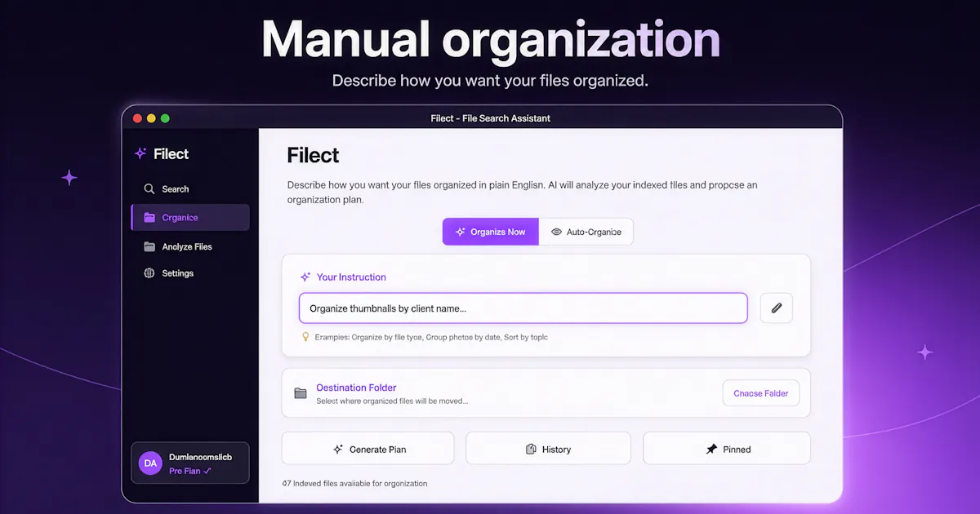The image size is (980, 514).
Task: Click the folder icon beside Analyze Files
Action: click(x=149, y=246)
